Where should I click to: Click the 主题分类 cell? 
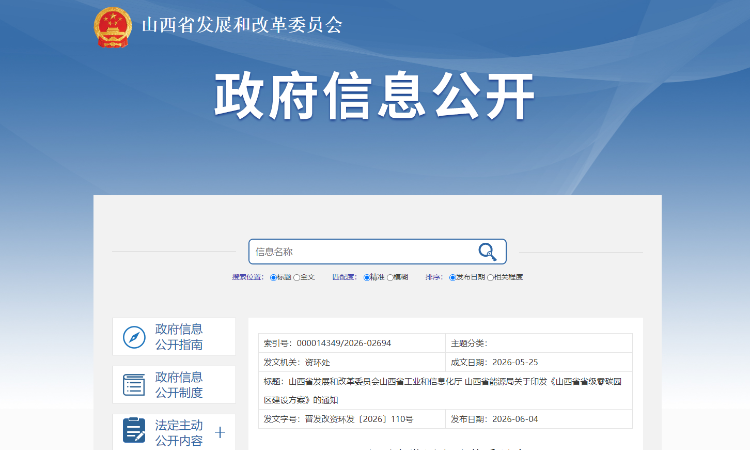pos(539,343)
